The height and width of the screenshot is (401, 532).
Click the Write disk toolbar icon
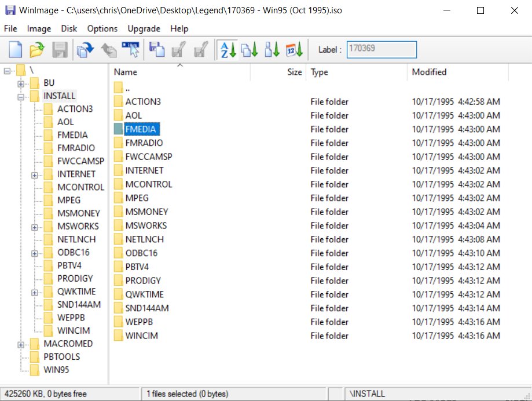click(179, 50)
